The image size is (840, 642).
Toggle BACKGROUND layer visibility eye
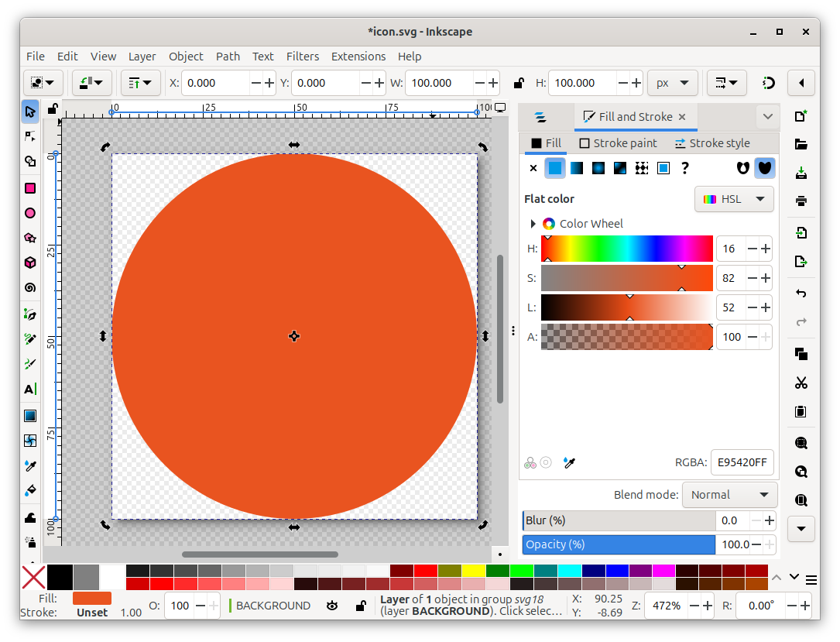coord(332,606)
